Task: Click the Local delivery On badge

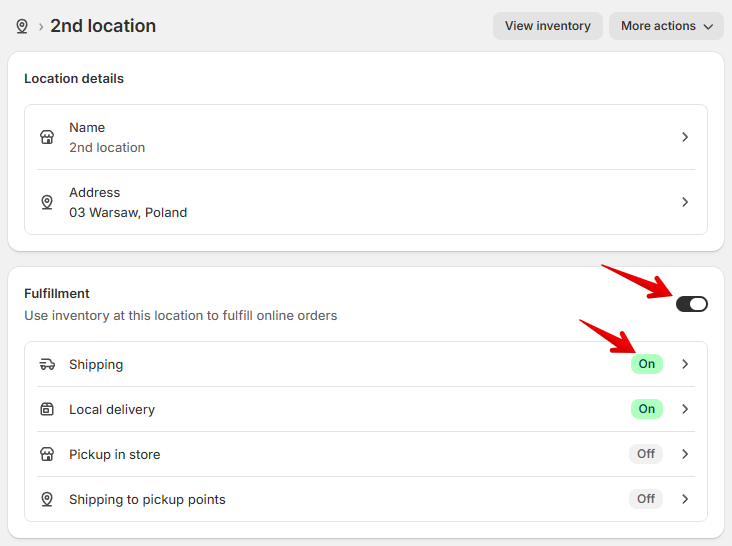Action: coord(646,409)
